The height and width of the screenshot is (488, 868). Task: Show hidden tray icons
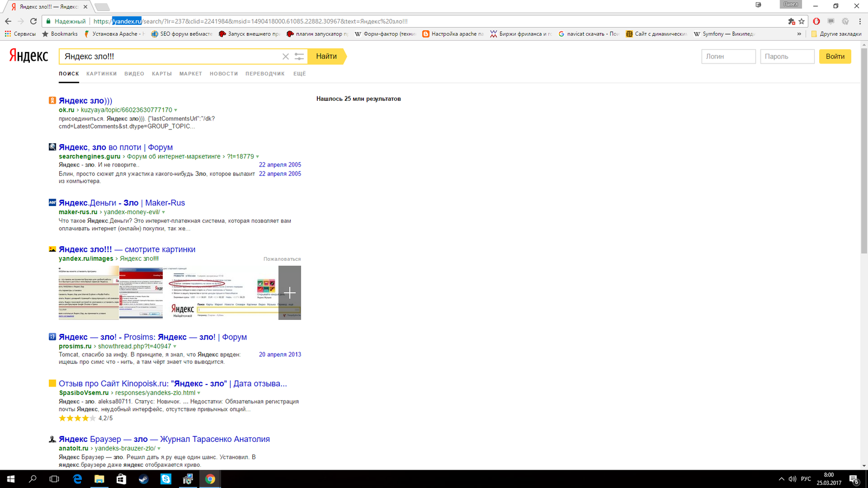tap(781, 479)
